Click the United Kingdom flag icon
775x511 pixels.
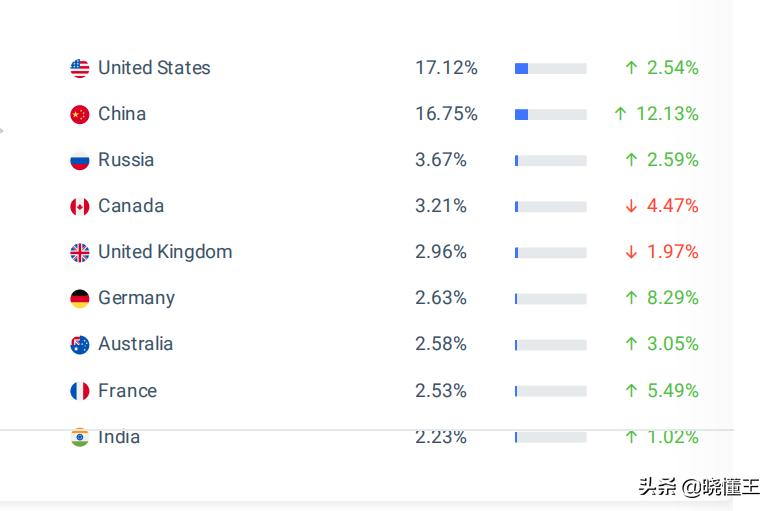pos(80,253)
